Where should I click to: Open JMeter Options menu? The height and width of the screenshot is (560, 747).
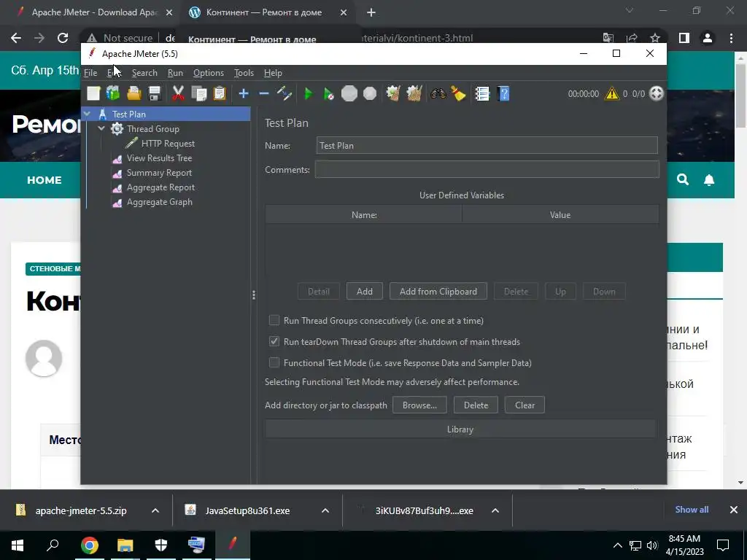point(208,73)
